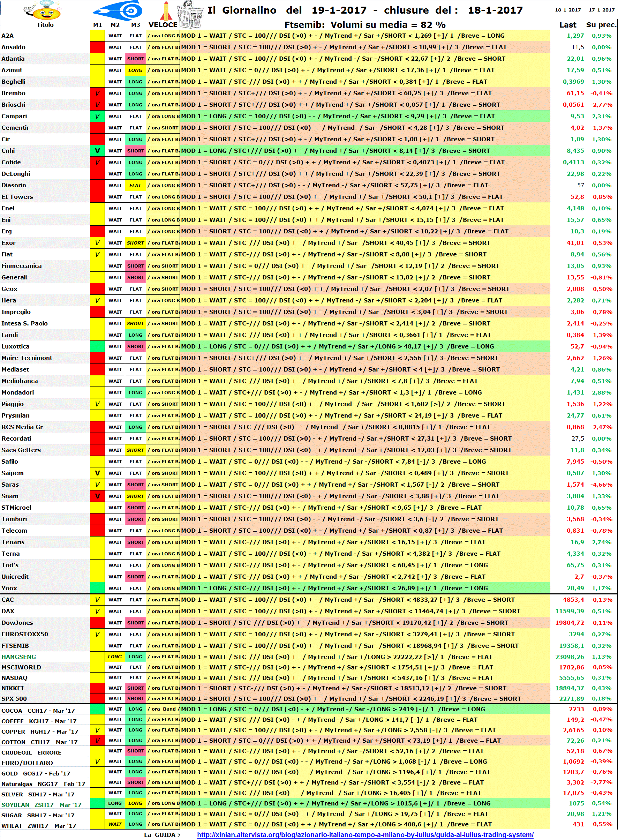Select the Brembo title cell

45,93
